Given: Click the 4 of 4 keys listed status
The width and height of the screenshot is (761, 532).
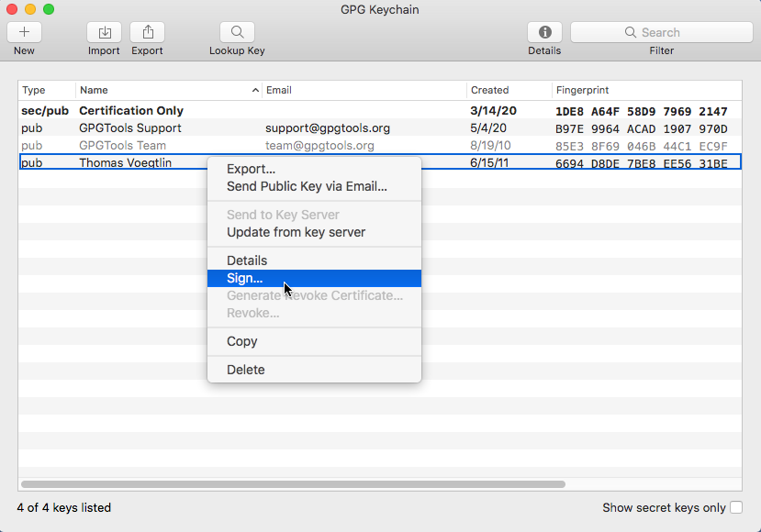Looking at the screenshot, I should (x=64, y=507).
